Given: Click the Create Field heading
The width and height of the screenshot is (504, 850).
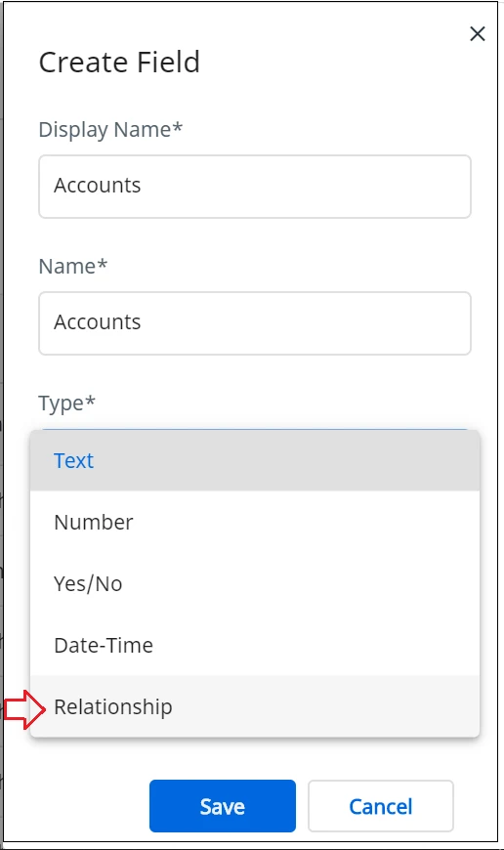Looking at the screenshot, I should point(119,62).
